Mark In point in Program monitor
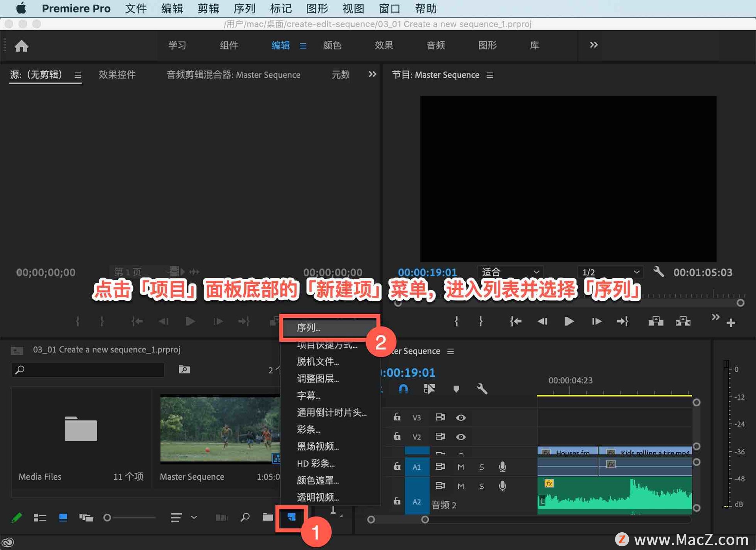 pyautogui.click(x=456, y=321)
